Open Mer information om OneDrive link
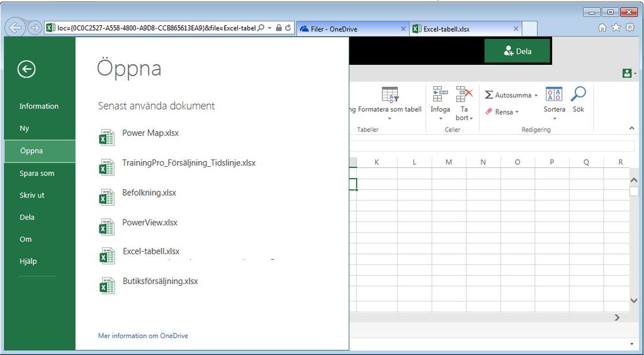Image resolution: width=644 pixels, height=355 pixels. tap(143, 335)
